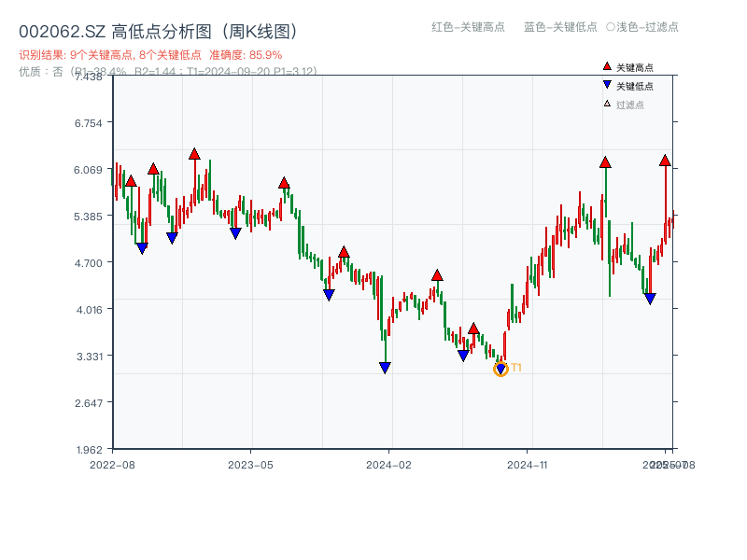Click the blue triangle legend icon for 关键低点

point(607,85)
